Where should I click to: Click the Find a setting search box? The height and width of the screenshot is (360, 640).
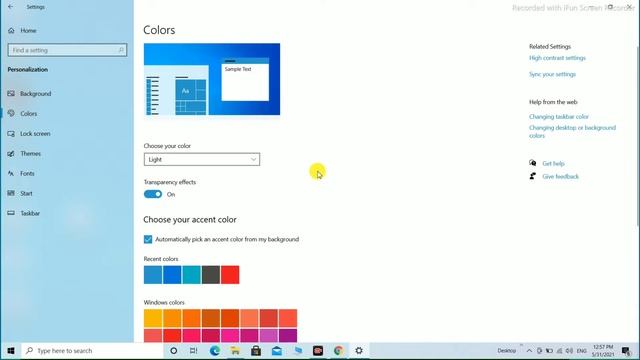pos(67,50)
